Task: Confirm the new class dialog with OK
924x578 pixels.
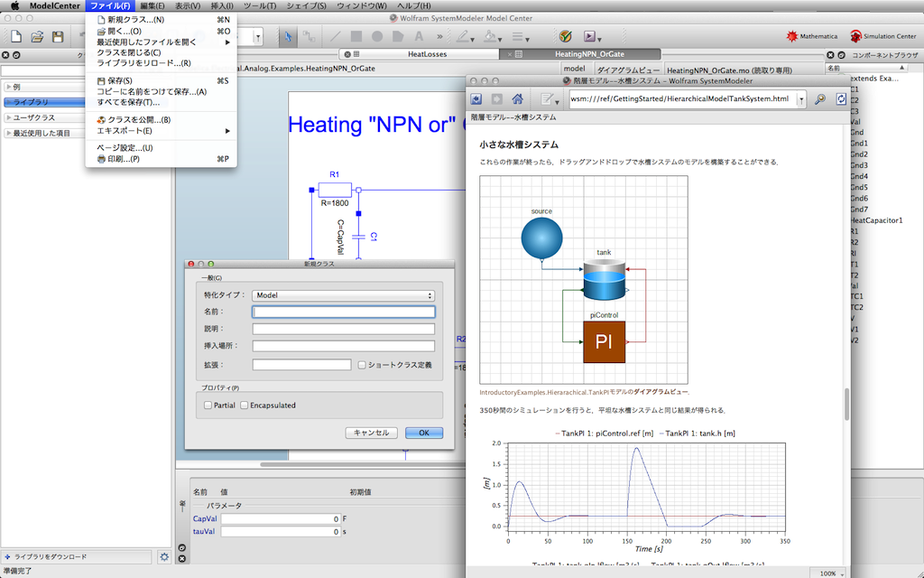Action: tap(424, 433)
